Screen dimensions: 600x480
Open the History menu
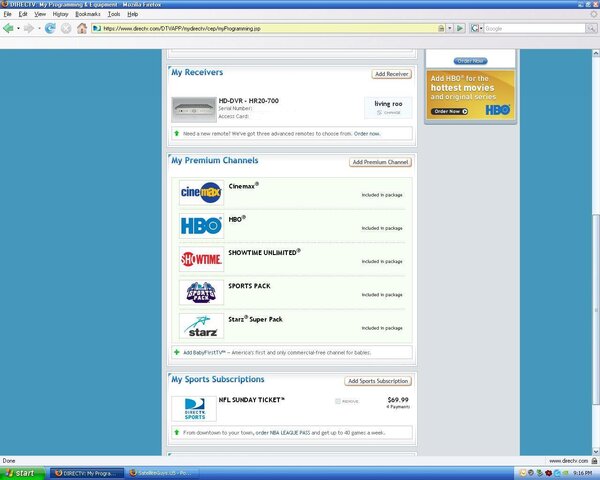click(60, 14)
